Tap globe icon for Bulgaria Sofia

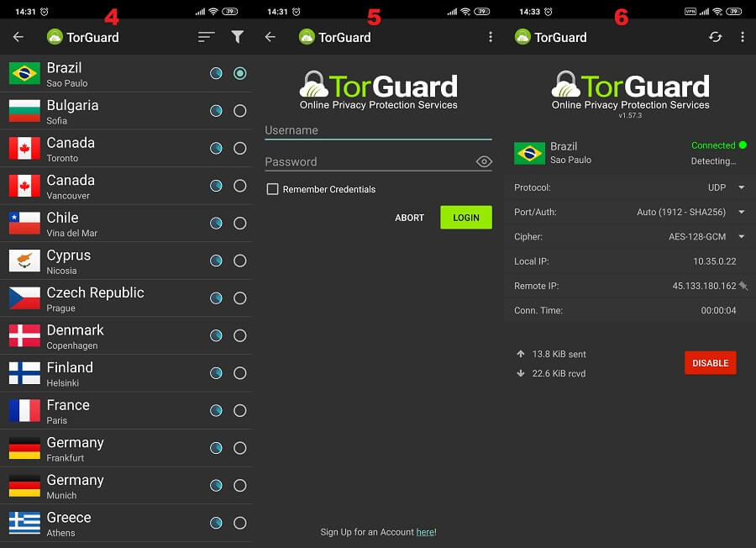[x=216, y=111]
